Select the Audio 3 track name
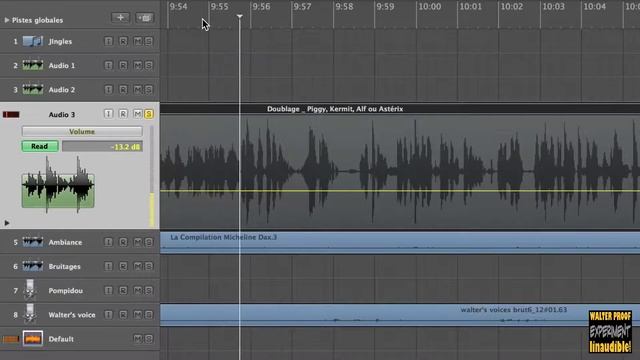This screenshot has width=640, height=360. (x=62, y=115)
